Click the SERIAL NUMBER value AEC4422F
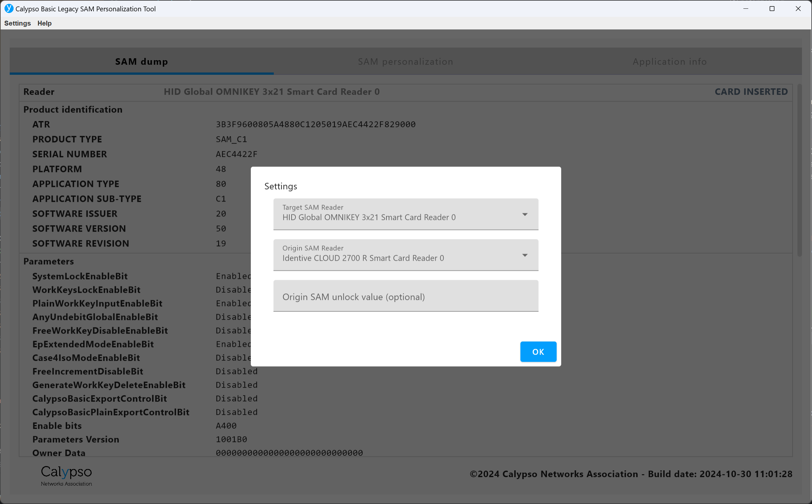Viewport: 812px width, 504px height. [x=237, y=154]
